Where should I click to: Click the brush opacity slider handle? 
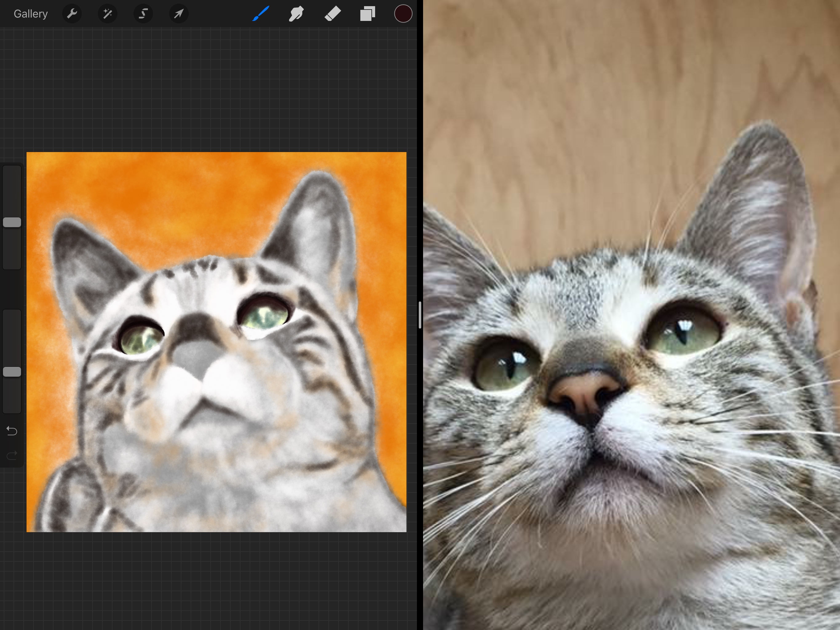[x=12, y=372]
